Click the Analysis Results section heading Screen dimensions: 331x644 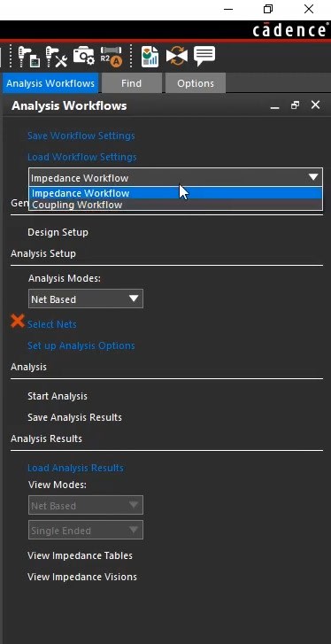pyautogui.click(x=46, y=438)
